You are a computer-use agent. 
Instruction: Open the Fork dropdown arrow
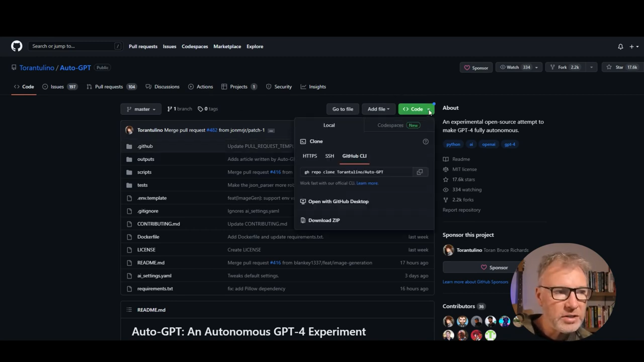591,67
